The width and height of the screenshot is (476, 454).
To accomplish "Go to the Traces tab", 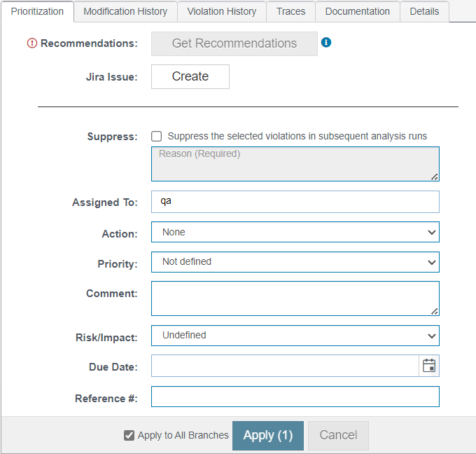I will point(290,11).
